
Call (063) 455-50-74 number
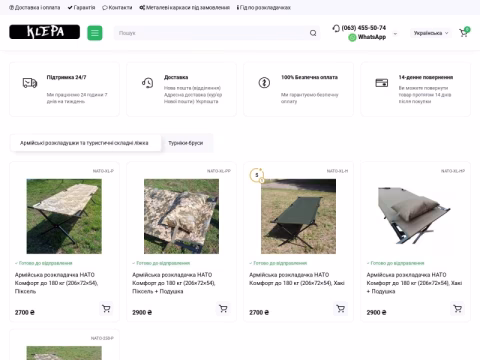[x=364, y=28]
